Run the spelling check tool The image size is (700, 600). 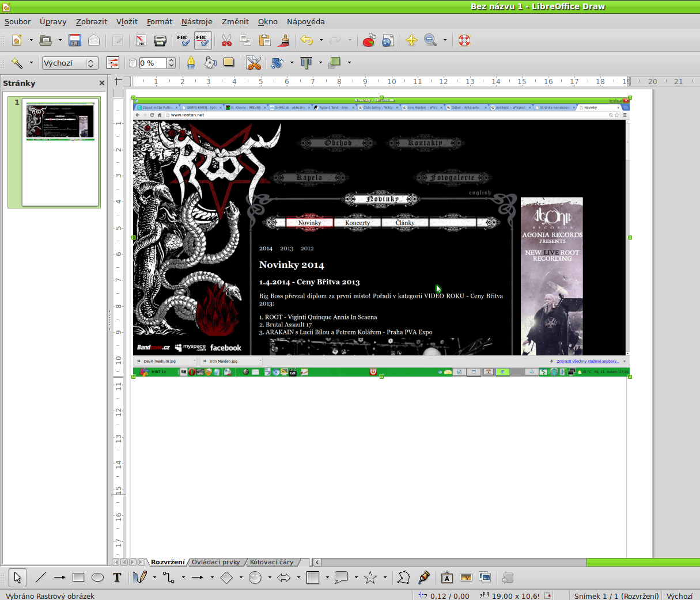point(183,40)
